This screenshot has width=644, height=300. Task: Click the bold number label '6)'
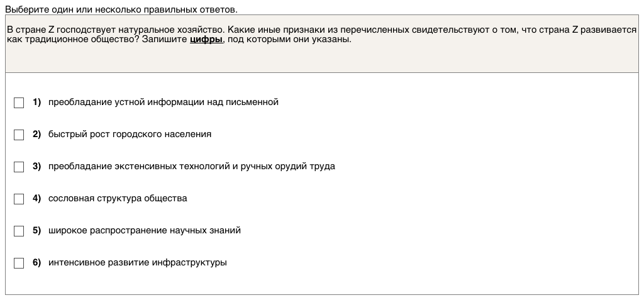36,262
